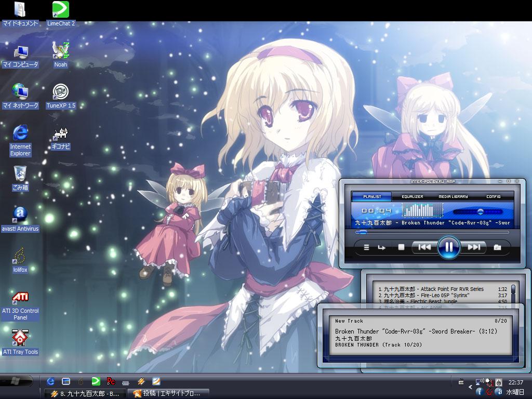Click the keyboard IME tray icon
532x399 pixels.
click(461, 382)
